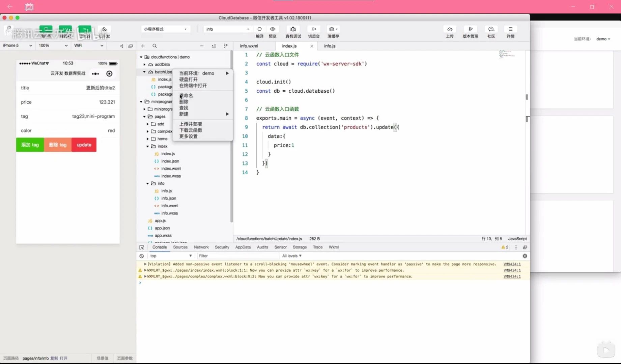Switch to the info.js editor tab
Image resolution: width=621 pixels, height=364 pixels.
[330, 46]
